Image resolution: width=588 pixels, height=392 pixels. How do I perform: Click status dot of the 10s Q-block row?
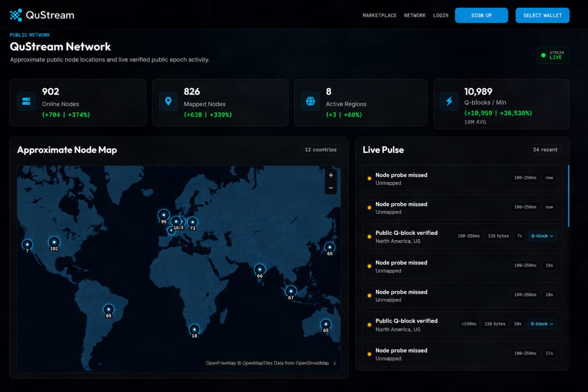[369, 324]
